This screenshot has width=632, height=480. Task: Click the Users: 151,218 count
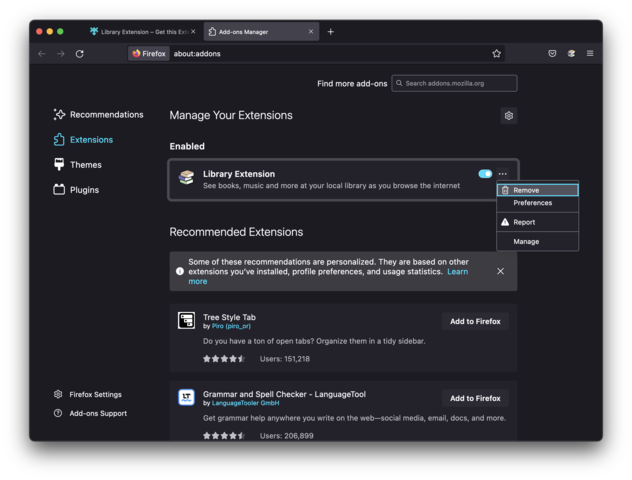(285, 359)
